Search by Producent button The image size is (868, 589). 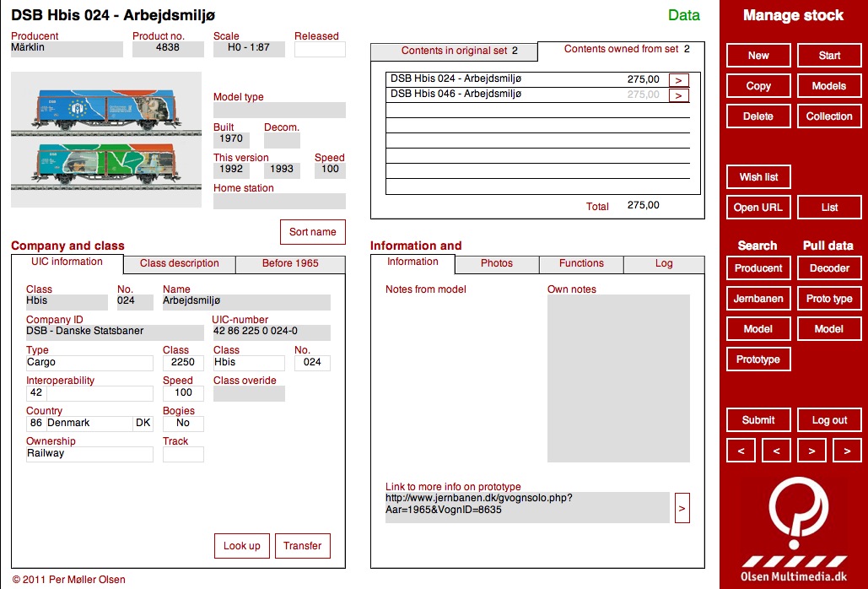click(x=758, y=268)
